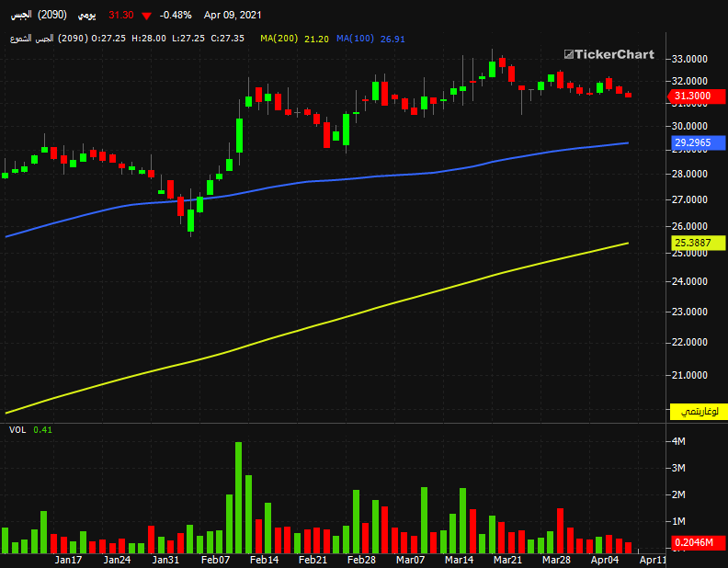The image size is (728, 568).
Task: Click the 33.0000 level on price axis
Action: (x=689, y=59)
